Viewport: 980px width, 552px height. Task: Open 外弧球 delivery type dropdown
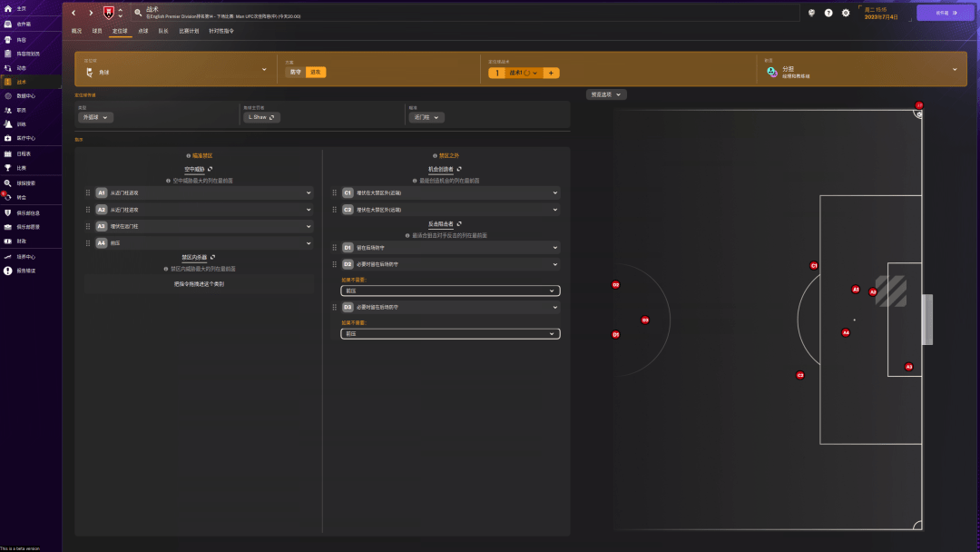[95, 117]
